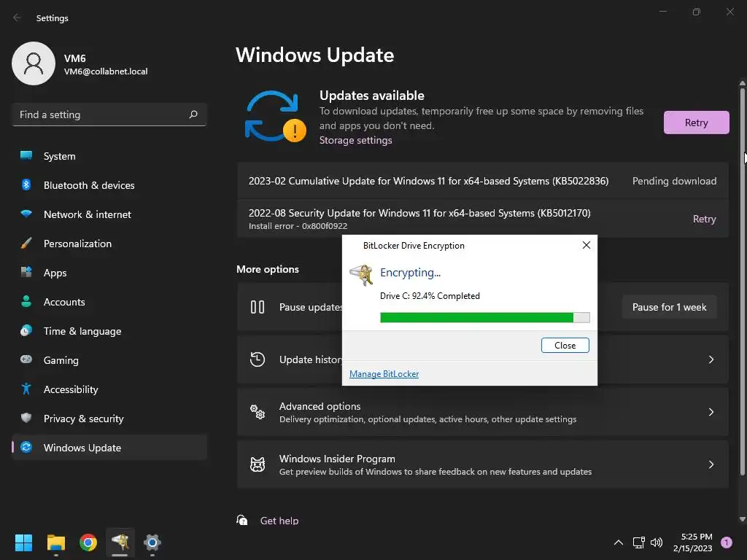Click the Get help icon
This screenshot has height=560, width=747.
pyautogui.click(x=242, y=520)
